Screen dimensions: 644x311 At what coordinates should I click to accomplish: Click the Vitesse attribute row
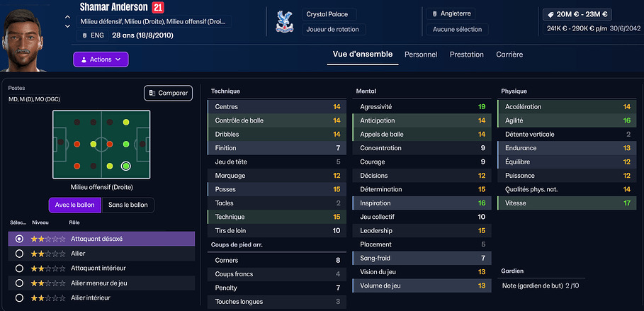[x=567, y=203]
